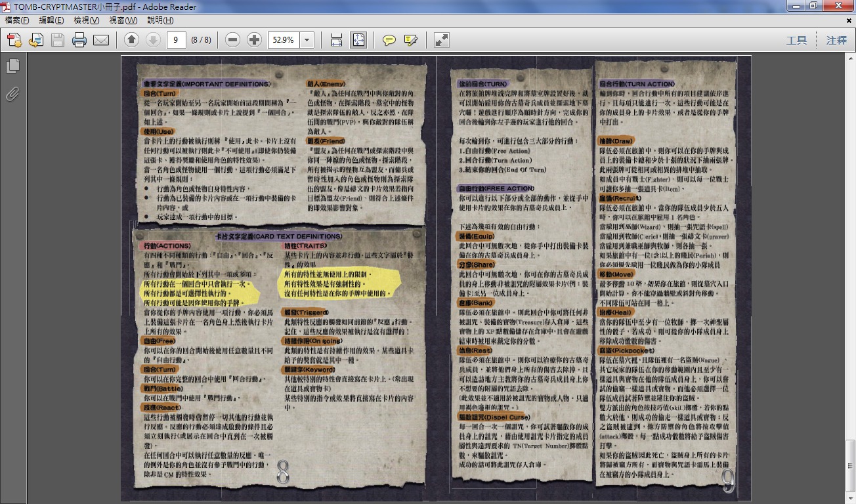Click the Enemy heading on page 8
This screenshot has height=504, width=856.
(x=326, y=84)
